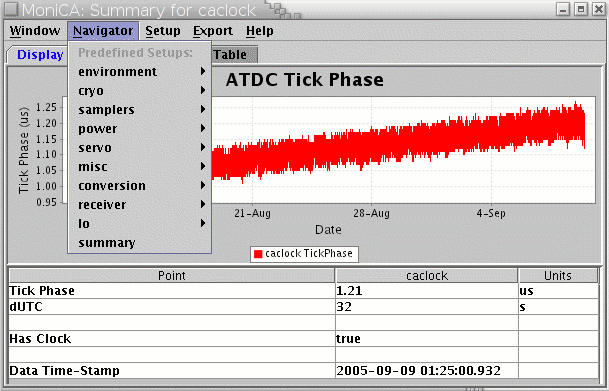Open the Export menu
This screenshot has width=609, height=391.
pyautogui.click(x=213, y=31)
